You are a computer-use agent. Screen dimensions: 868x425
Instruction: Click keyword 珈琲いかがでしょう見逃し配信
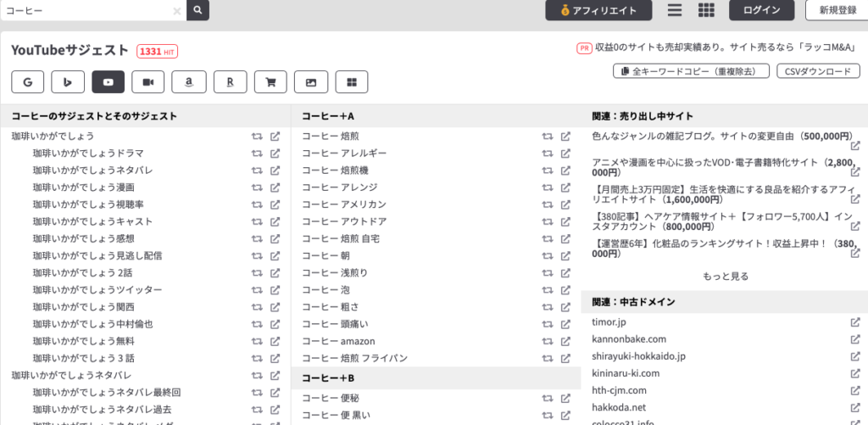97,256
